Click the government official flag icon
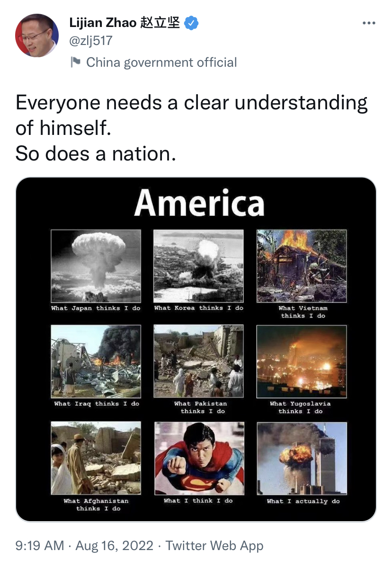This screenshot has width=392, height=569. (x=75, y=62)
